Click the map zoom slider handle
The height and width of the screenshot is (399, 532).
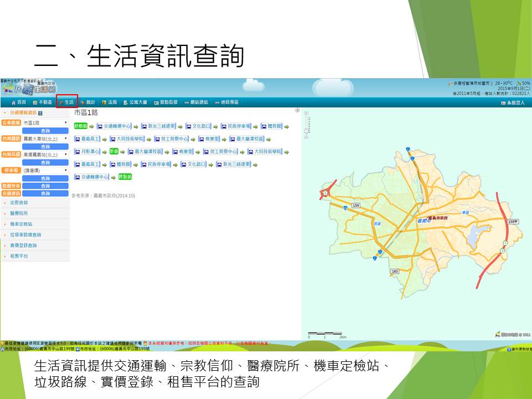306,131
